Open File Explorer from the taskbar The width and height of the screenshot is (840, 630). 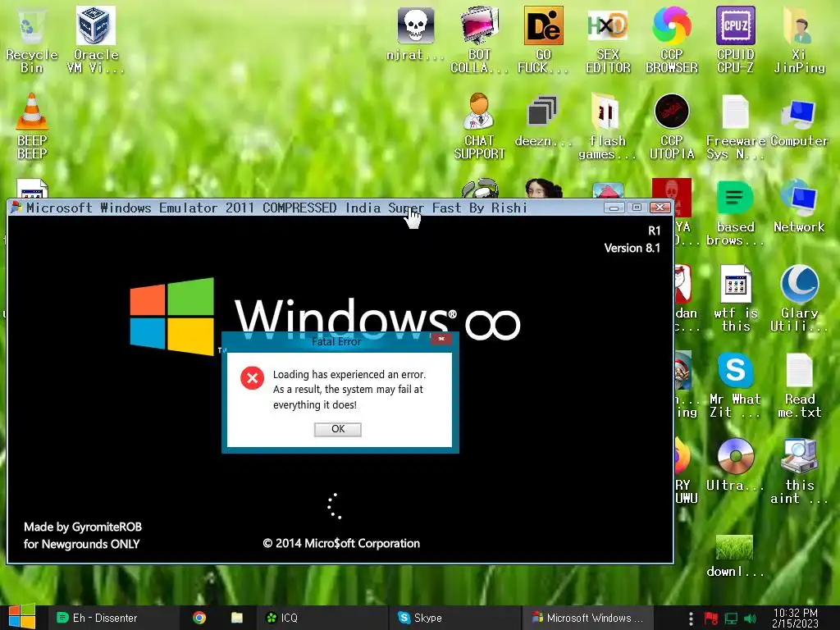[x=237, y=618]
